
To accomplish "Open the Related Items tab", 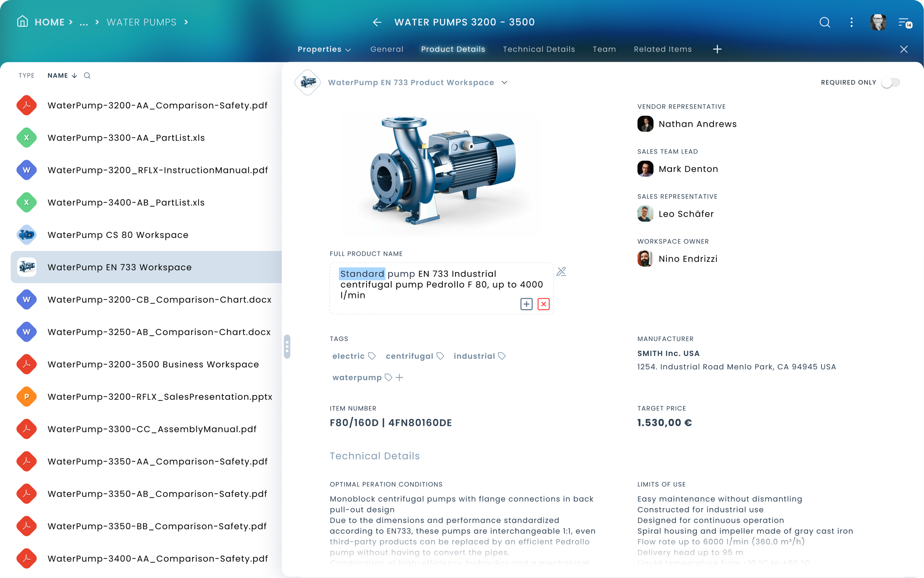I will (x=663, y=49).
